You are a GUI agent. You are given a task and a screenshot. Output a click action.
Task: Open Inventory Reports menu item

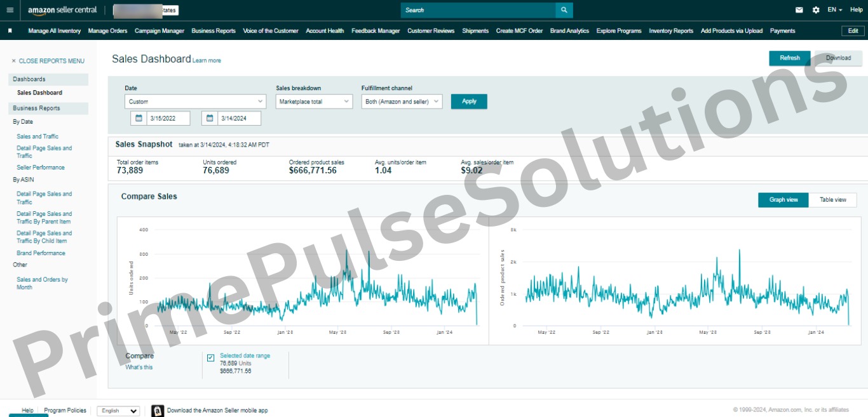[671, 30]
